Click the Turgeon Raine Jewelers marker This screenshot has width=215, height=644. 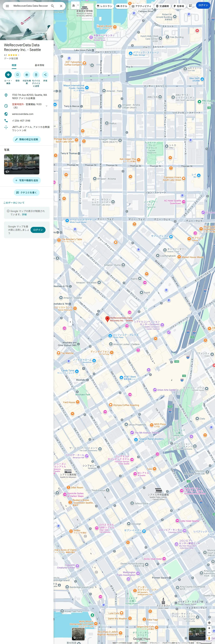tap(136, 440)
